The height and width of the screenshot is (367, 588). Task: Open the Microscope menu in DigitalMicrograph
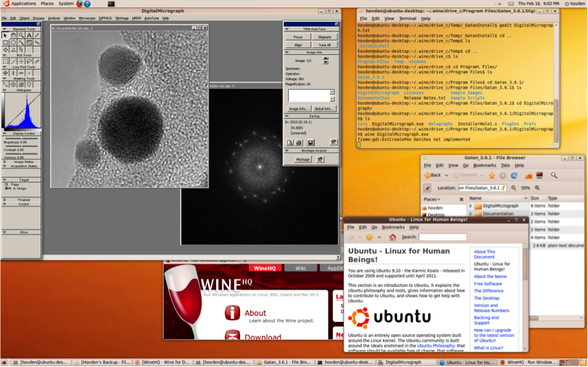(x=86, y=18)
